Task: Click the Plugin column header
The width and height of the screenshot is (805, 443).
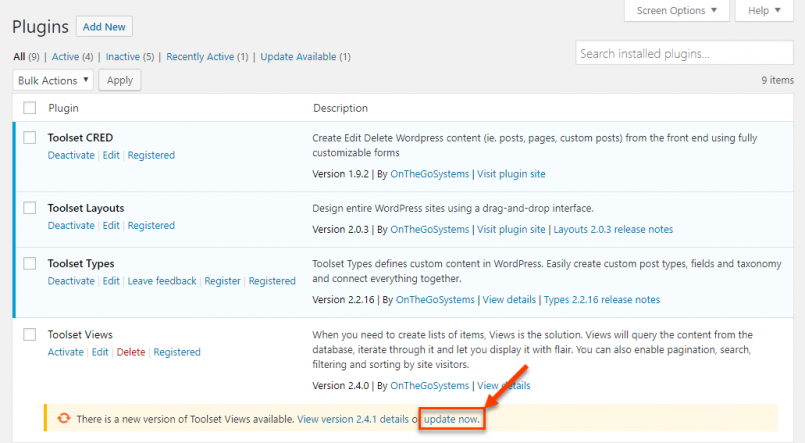Action: tap(63, 108)
